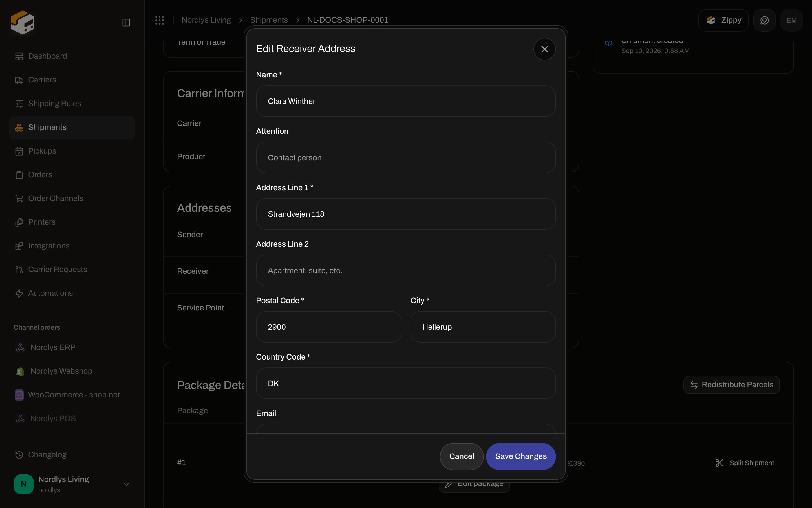Click the Carrier Requests branch icon

[19, 270]
